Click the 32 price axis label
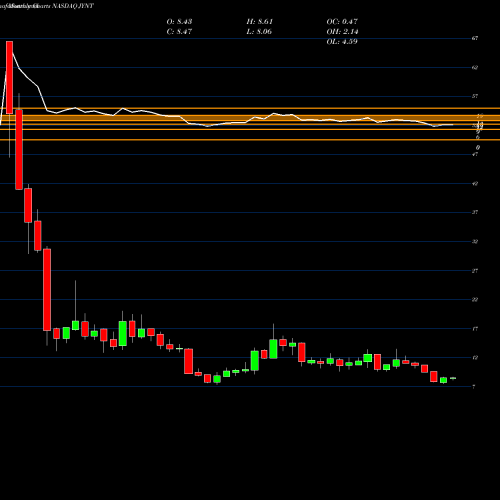Screen dimensions: 500x500 pos(475,241)
